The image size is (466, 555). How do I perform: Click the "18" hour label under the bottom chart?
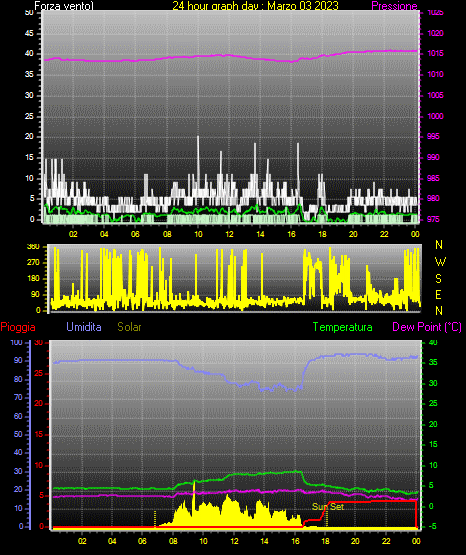point(325,541)
